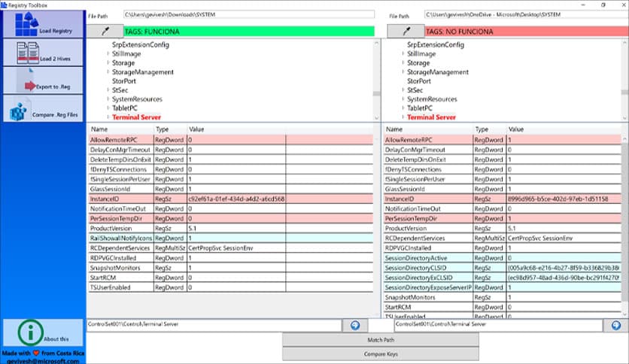Screen dimensions: 629x364
Task: Select PerSessionTempDir row in the left table
Action: (x=231, y=219)
